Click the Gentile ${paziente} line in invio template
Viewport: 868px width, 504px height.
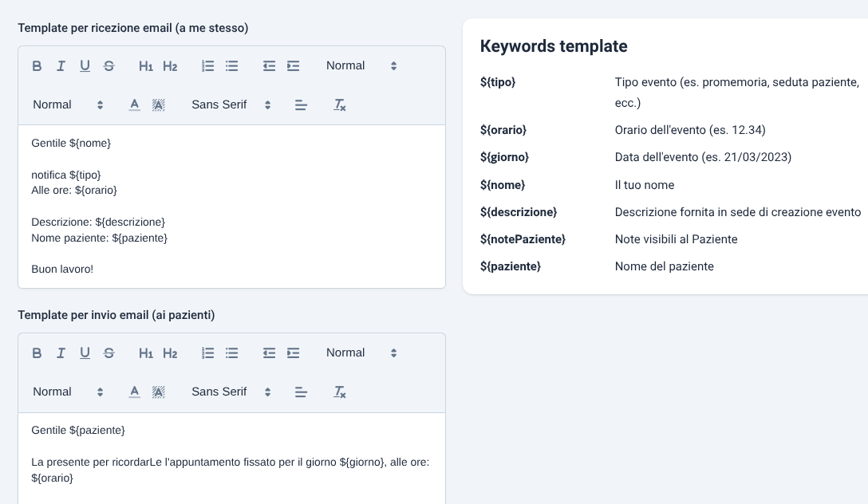tap(78, 430)
